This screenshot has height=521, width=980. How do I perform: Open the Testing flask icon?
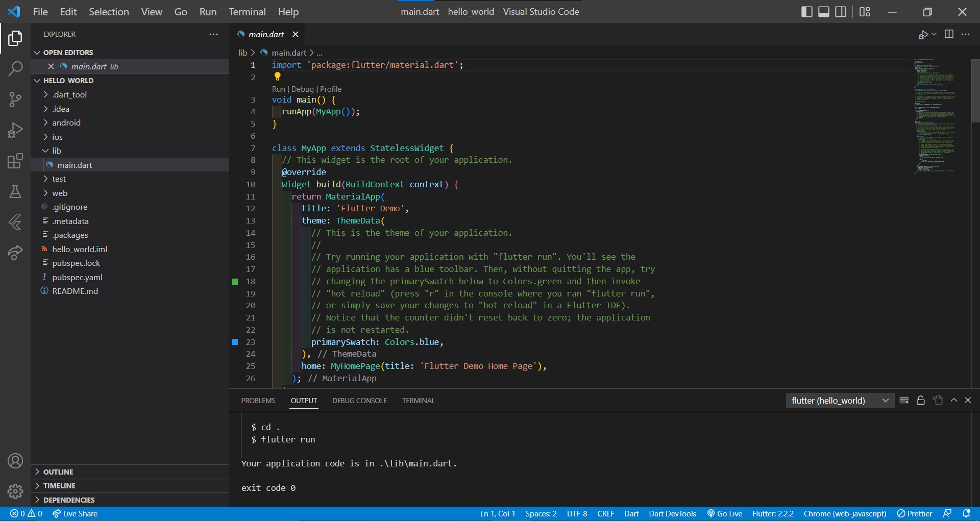(15, 191)
